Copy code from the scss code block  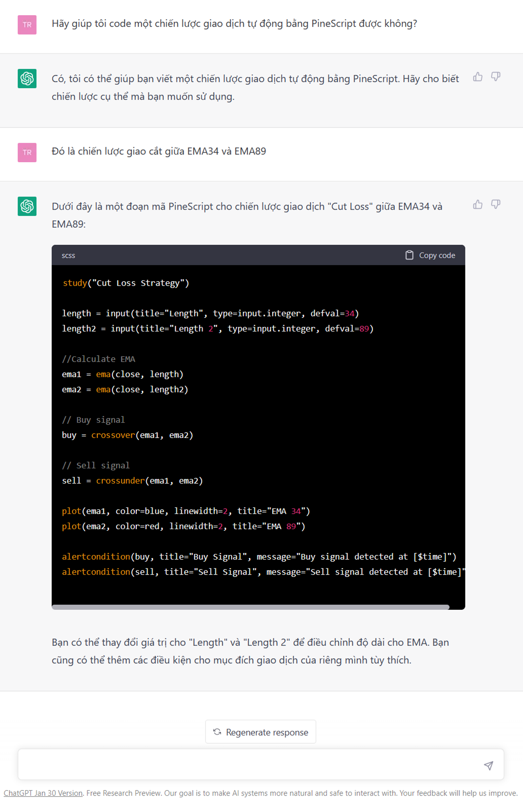coord(430,255)
